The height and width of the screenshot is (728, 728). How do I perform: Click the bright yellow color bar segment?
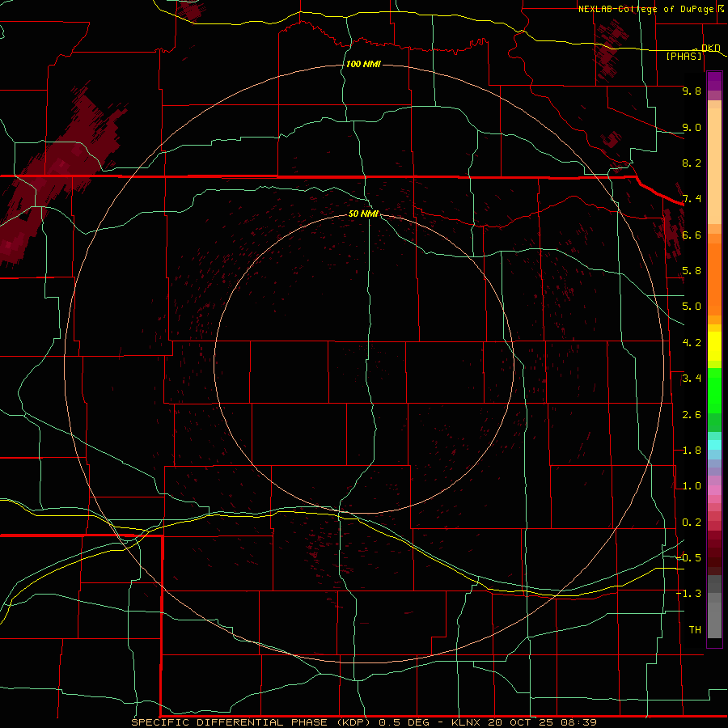714,346
